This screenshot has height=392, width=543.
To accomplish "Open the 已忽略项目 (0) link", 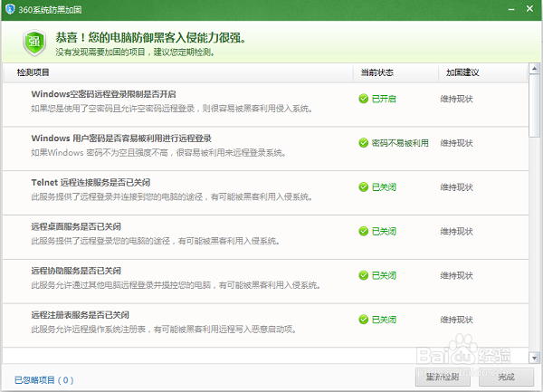I will (44, 380).
